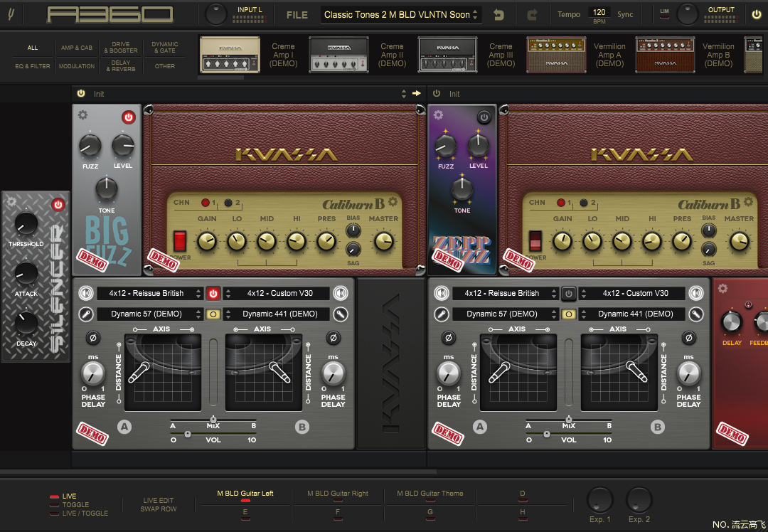This screenshot has height=532, width=768.
Task: Select the AMP & CAB category tab
Action: point(76,48)
